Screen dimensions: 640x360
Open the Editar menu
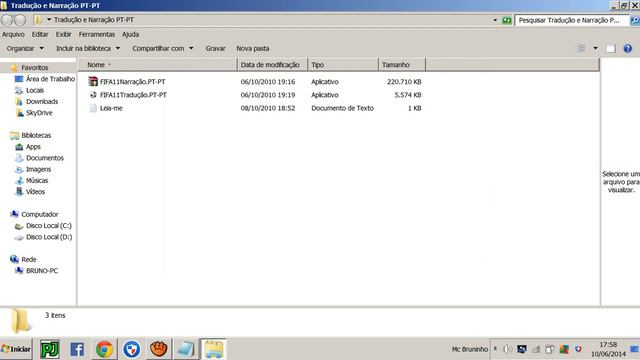click(x=40, y=35)
